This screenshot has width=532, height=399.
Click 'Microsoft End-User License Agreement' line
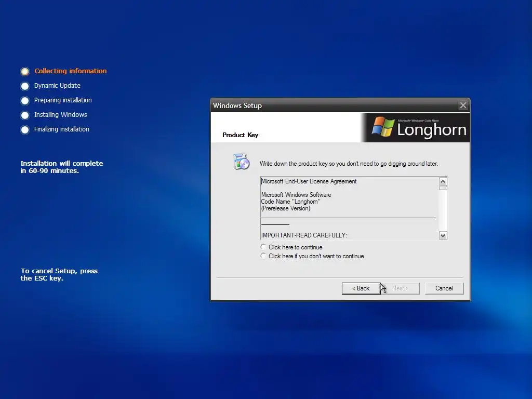(309, 181)
